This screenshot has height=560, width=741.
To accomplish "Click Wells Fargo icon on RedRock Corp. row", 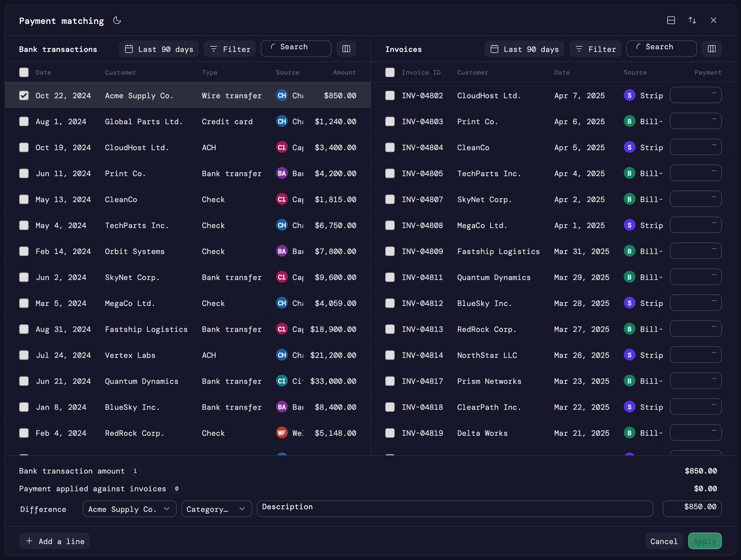I will [x=282, y=433].
